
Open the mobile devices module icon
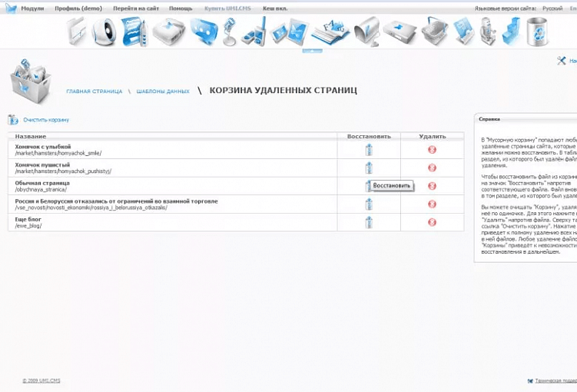[254, 32]
